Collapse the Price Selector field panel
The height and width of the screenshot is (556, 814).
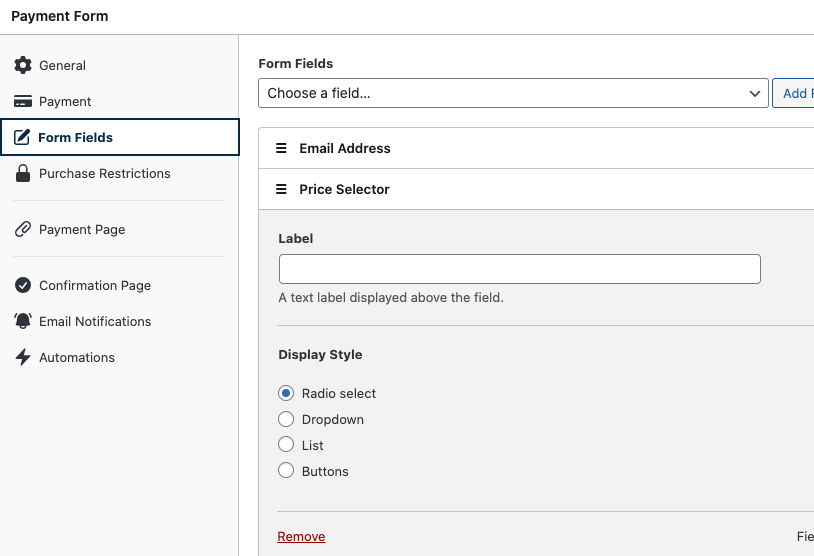pos(345,189)
